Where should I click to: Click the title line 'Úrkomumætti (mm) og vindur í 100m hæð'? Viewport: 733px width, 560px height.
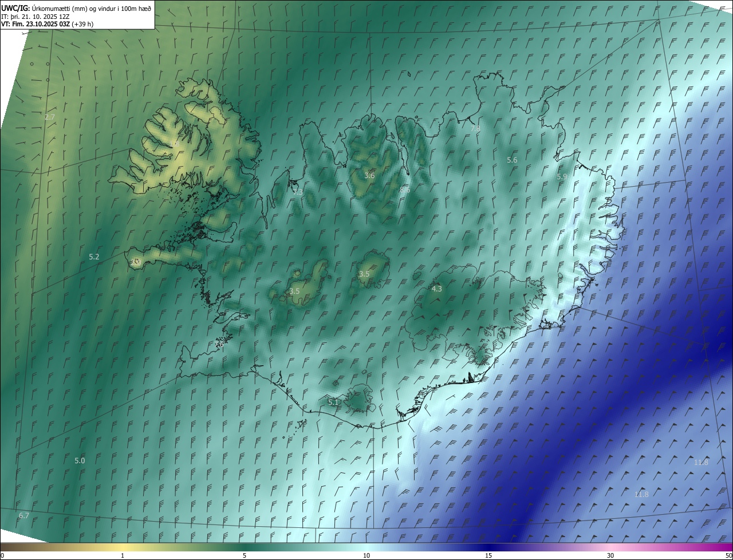click(92, 8)
